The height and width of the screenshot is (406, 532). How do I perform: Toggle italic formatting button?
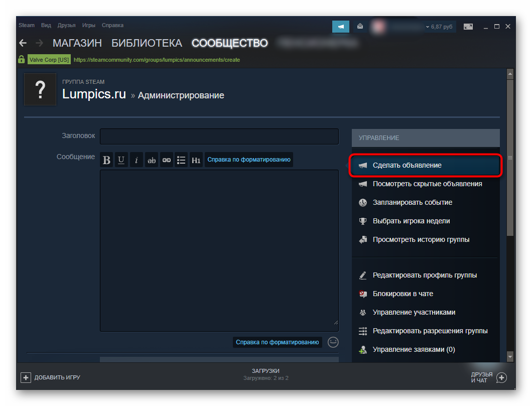point(137,160)
